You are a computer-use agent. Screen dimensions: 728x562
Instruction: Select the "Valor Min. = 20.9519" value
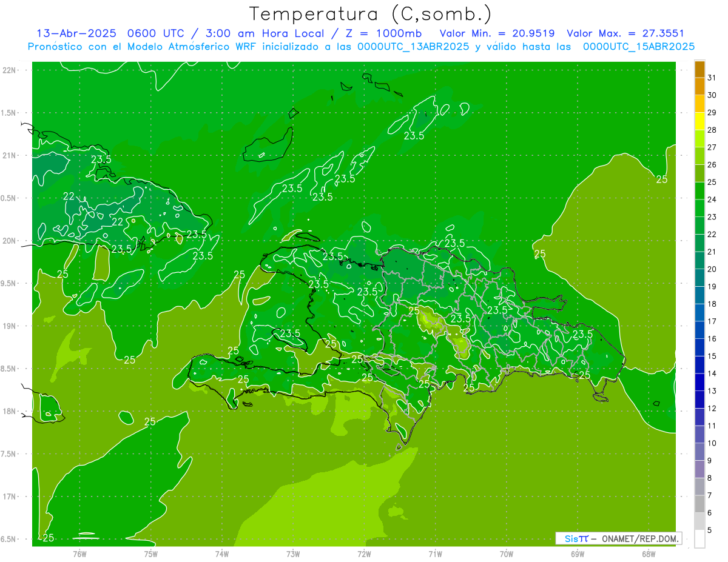[x=497, y=33]
